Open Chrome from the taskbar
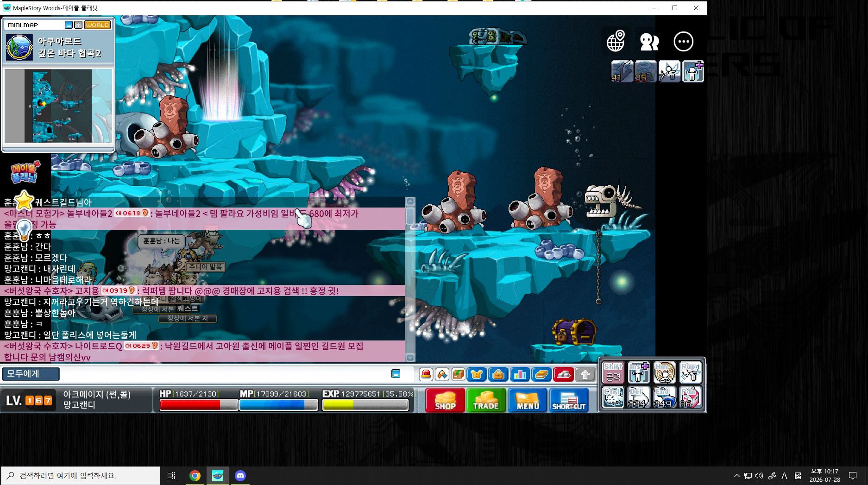This screenshot has width=868, height=485. (x=195, y=476)
